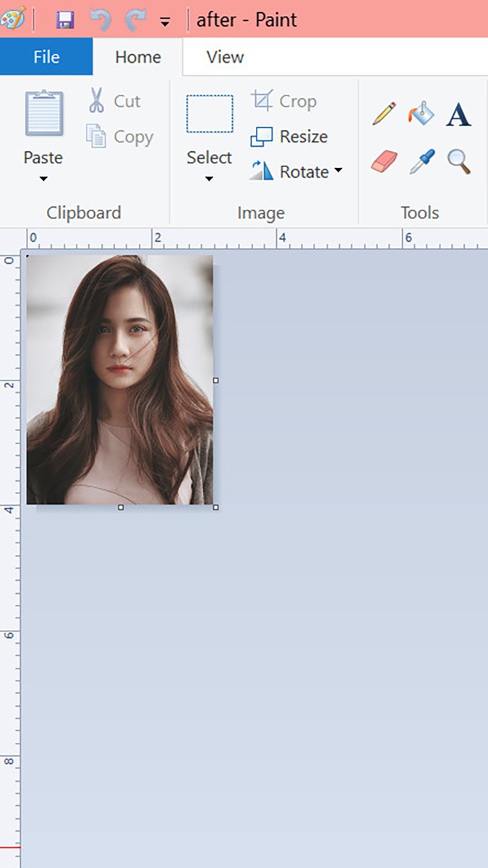Select the Pencil tool
This screenshot has width=488, height=868.
pyautogui.click(x=384, y=114)
